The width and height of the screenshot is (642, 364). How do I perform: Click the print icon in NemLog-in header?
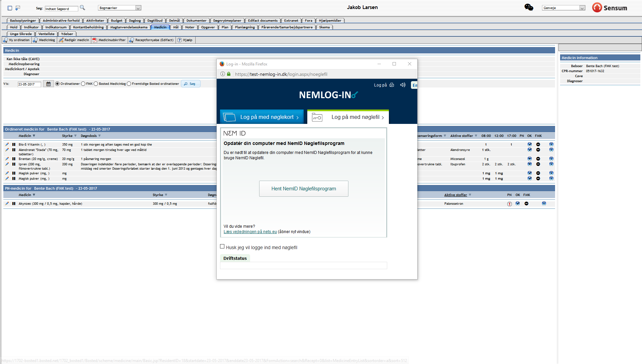[392, 85]
